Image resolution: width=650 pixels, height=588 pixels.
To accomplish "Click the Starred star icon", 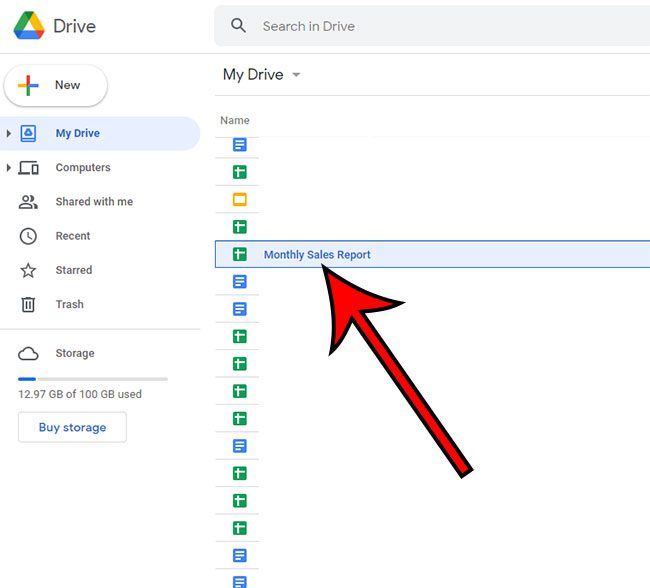I will (x=29, y=270).
